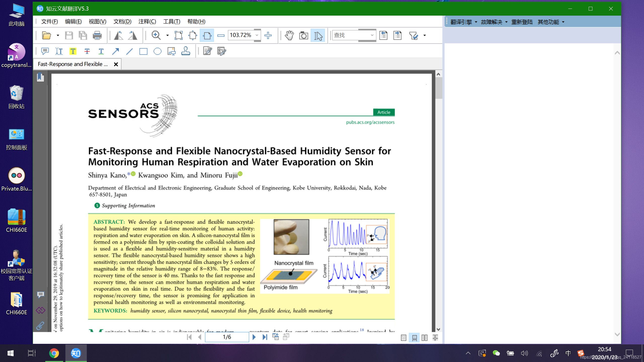The image size is (644, 362).
Task: Select the Snapshot camera tool
Action: click(303, 35)
